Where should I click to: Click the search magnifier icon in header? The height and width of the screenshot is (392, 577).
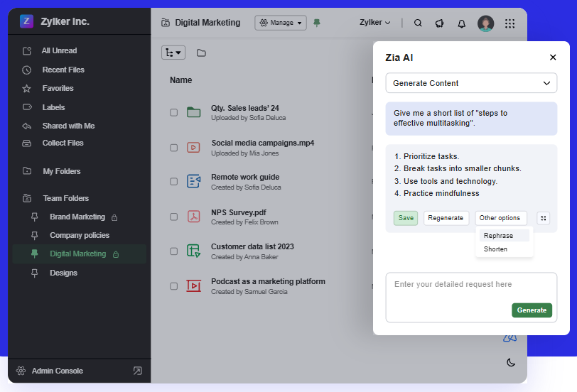[x=418, y=23]
